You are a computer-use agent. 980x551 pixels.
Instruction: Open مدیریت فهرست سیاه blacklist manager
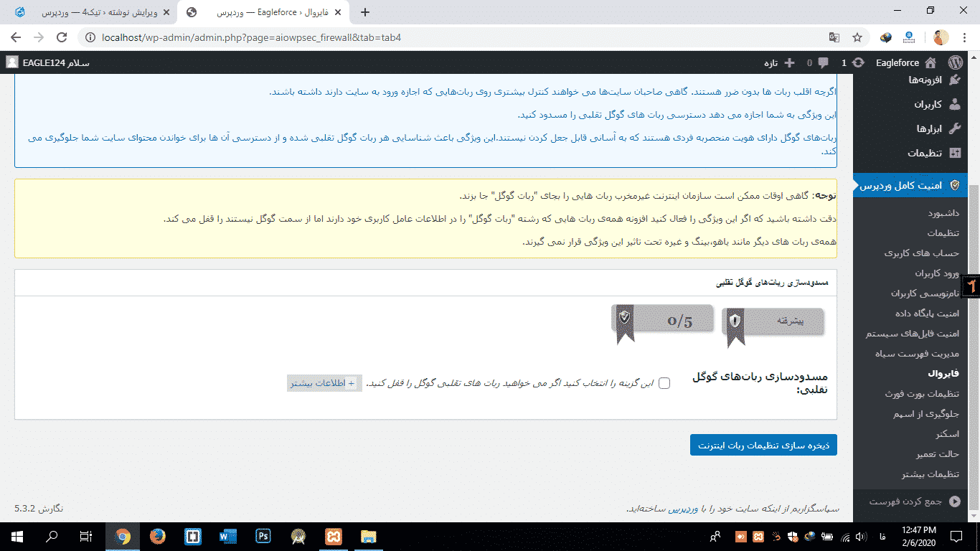tap(916, 354)
